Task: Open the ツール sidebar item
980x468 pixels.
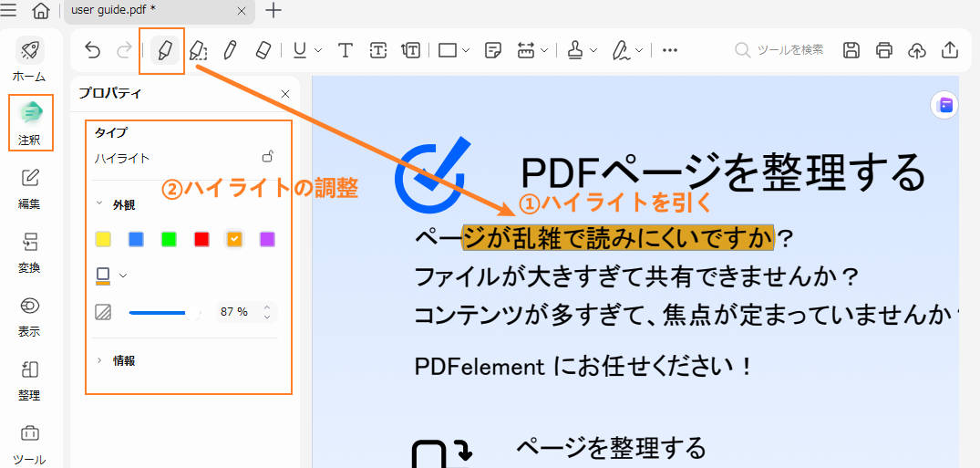Action: 29,444
